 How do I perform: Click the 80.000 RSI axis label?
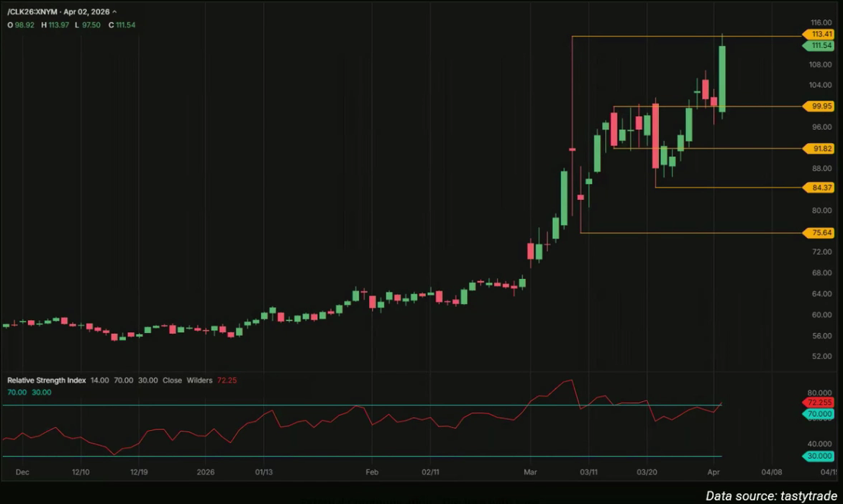[x=819, y=393]
